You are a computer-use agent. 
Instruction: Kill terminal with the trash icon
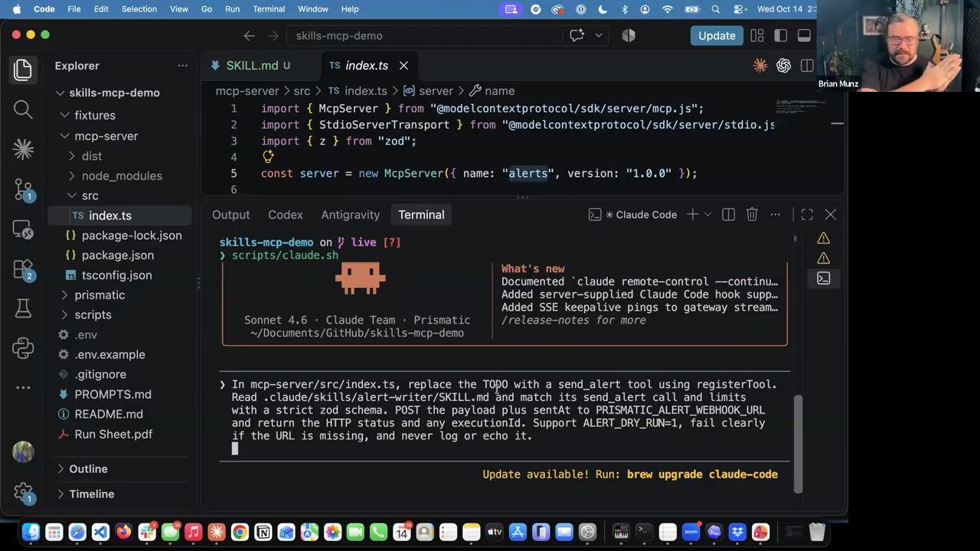(x=752, y=215)
